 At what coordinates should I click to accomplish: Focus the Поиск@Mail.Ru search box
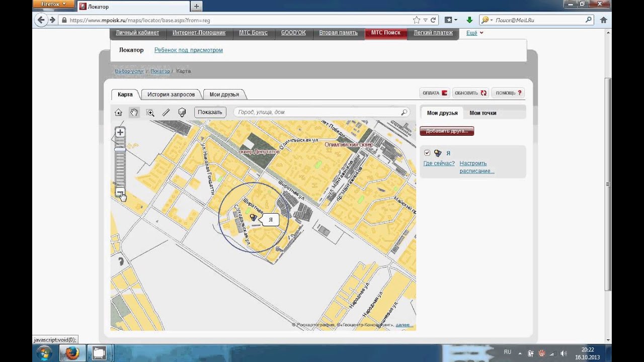pos(537,20)
